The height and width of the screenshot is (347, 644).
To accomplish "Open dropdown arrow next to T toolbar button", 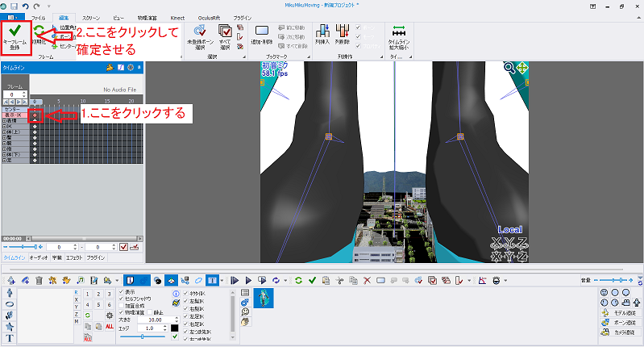I will click(x=222, y=281).
